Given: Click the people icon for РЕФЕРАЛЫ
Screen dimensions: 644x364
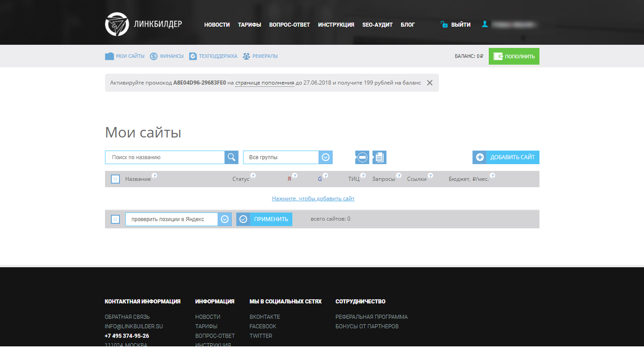Looking at the screenshot, I should tap(246, 57).
